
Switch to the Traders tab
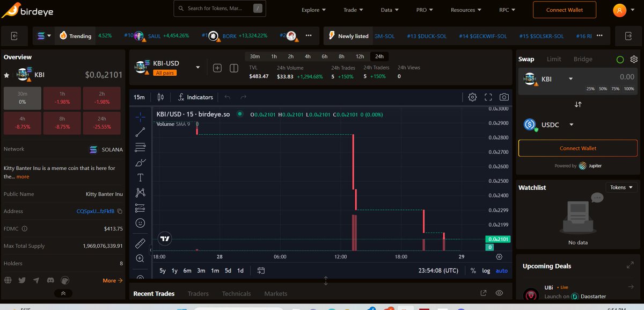pyautogui.click(x=198, y=294)
